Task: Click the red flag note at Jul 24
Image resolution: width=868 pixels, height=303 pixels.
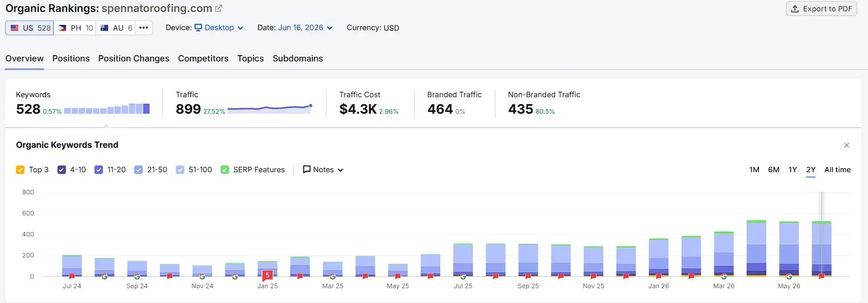Action: (x=72, y=276)
